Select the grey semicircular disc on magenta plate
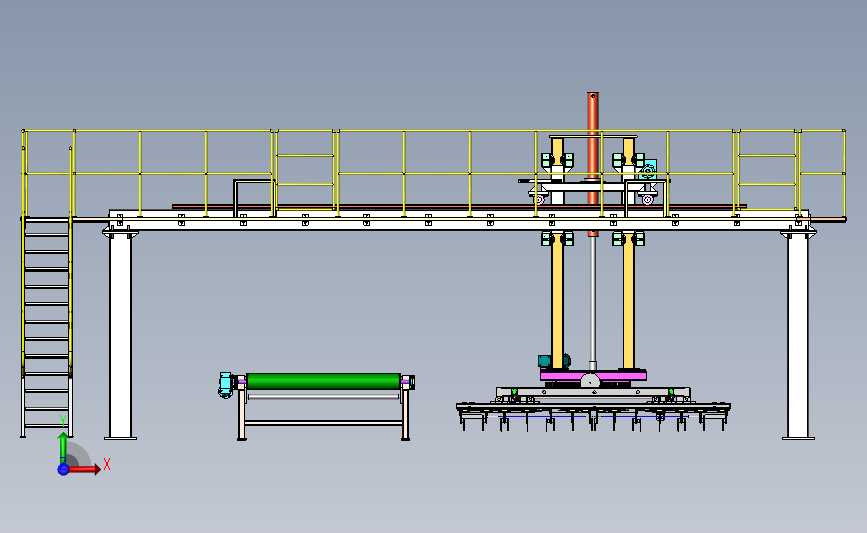The image size is (867, 533). click(x=590, y=380)
